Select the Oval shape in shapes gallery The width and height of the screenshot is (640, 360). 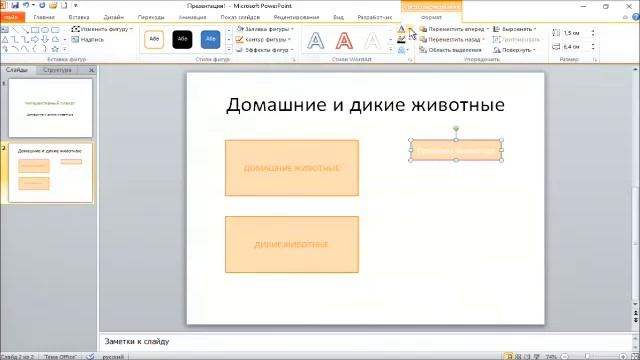click(45, 30)
